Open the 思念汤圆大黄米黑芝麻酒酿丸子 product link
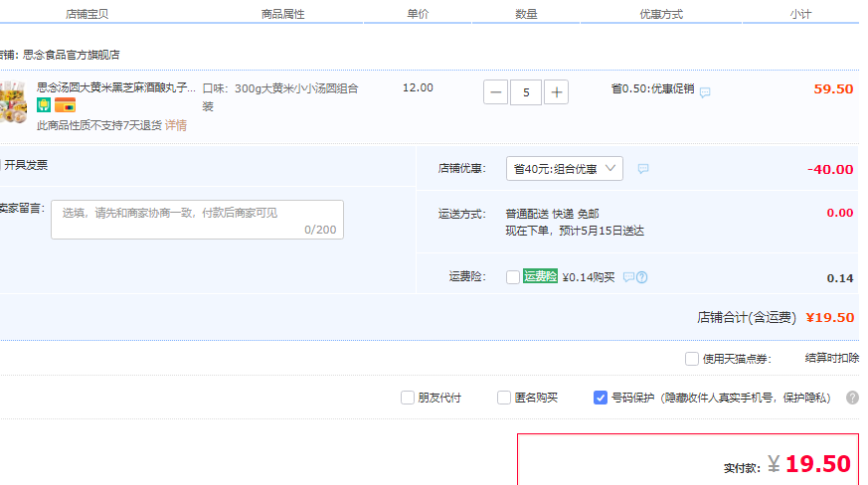Screen dimensions: 868x485 [x=116, y=87]
